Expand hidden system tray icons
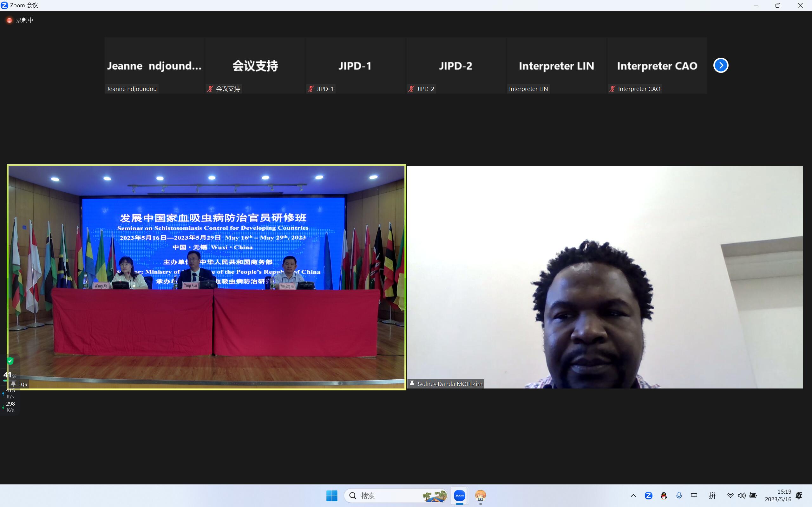The width and height of the screenshot is (812, 507). click(633, 496)
